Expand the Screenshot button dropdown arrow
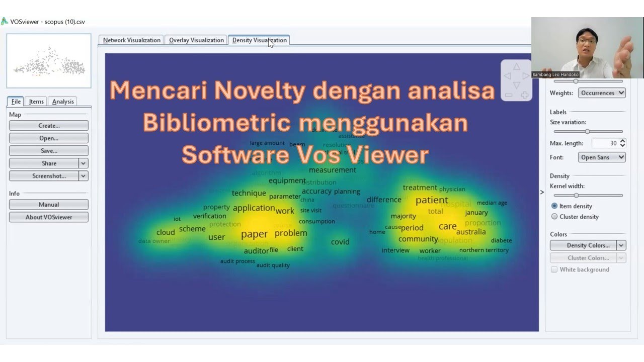644x362 pixels. click(x=84, y=176)
